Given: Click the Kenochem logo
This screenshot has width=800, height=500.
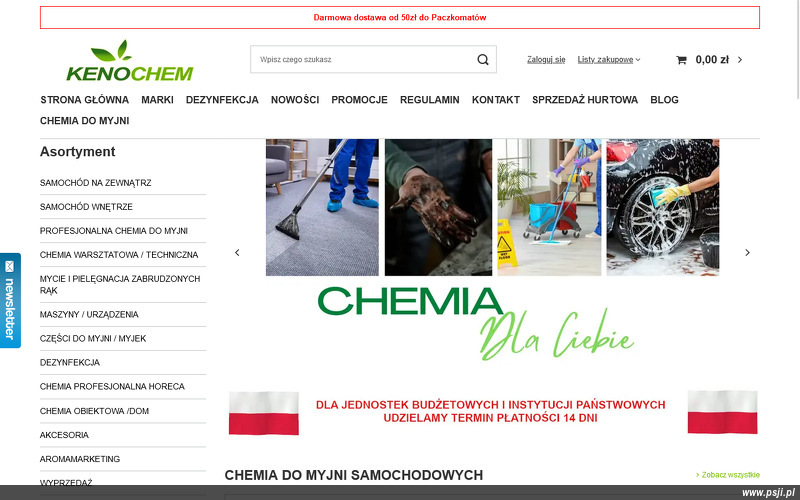Looking at the screenshot, I should tap(130, 61).
